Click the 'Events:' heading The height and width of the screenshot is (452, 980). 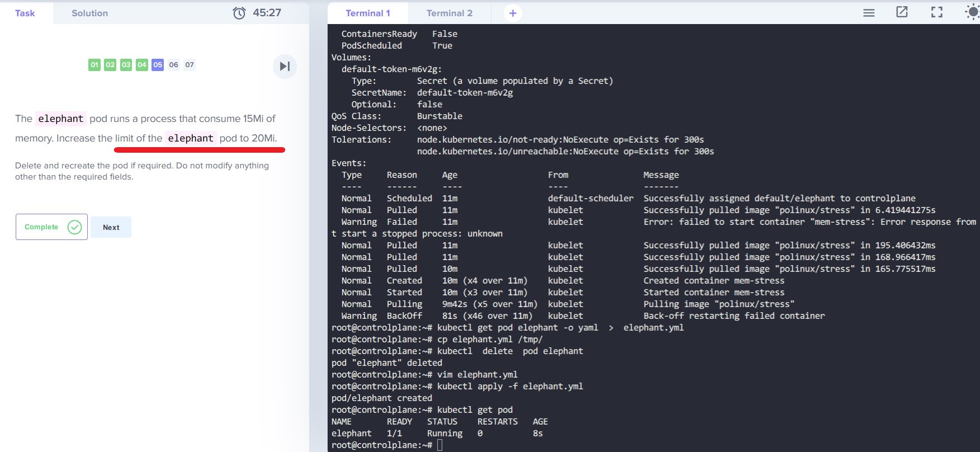[x=349, y=163]
